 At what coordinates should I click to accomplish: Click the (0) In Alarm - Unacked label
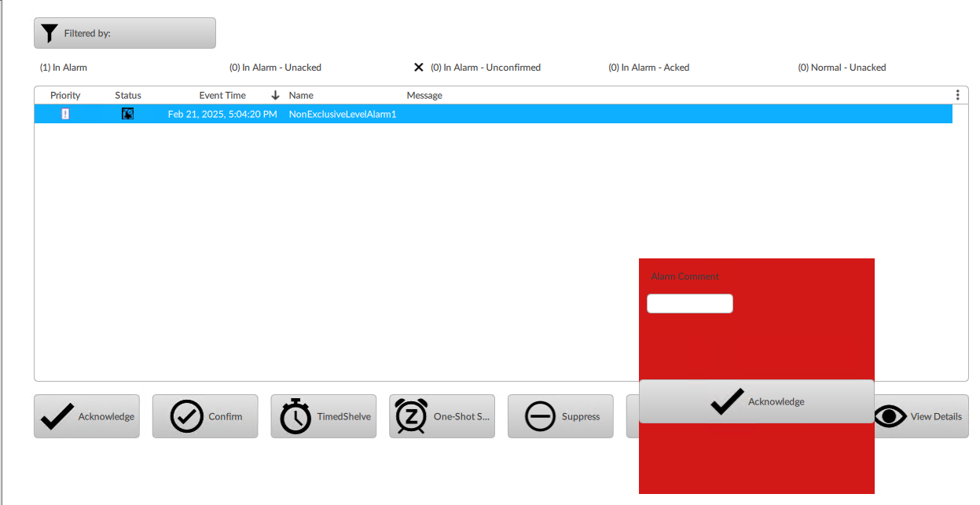[275, 68]
